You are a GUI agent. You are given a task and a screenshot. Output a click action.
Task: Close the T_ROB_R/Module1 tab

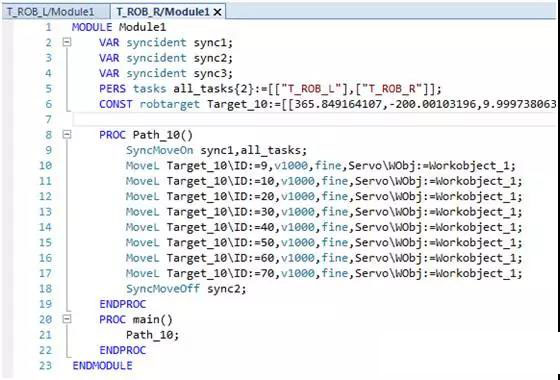[217, 12]
